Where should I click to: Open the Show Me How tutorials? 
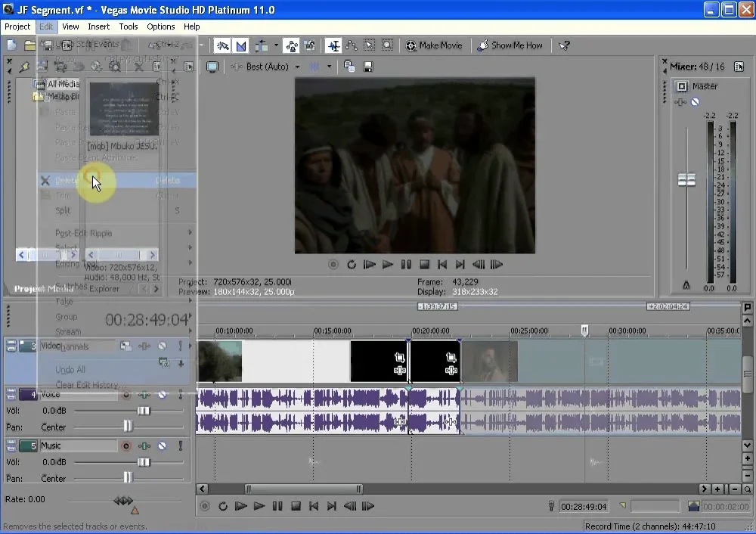pos(510,46)
